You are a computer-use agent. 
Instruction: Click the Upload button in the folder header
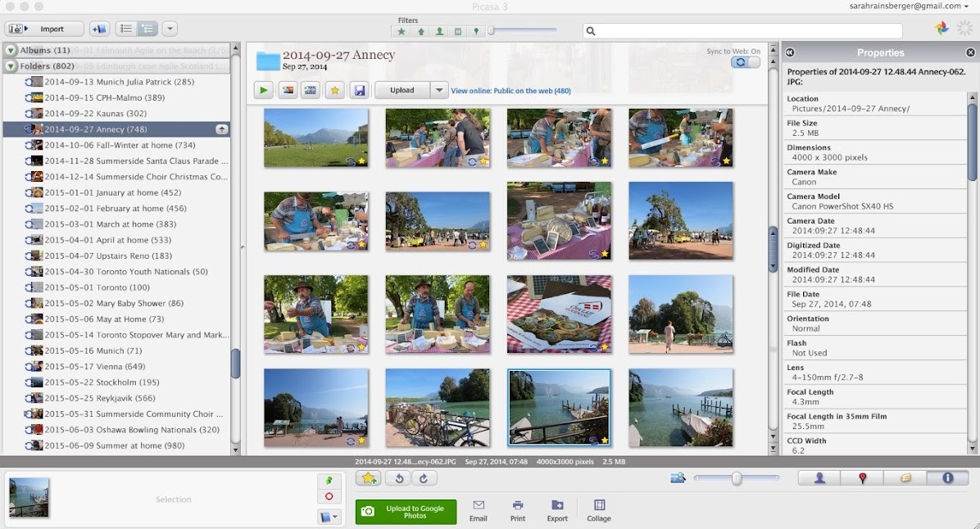tap(402, 91)
